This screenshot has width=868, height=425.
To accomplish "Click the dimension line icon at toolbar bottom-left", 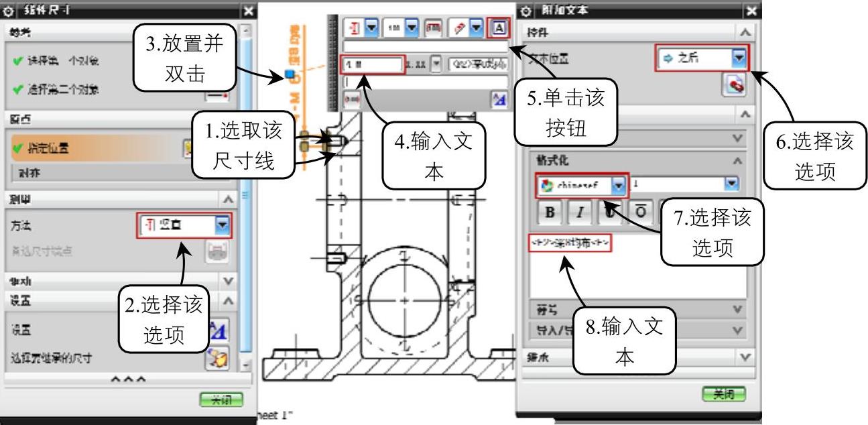I will [x=352, y=99].
